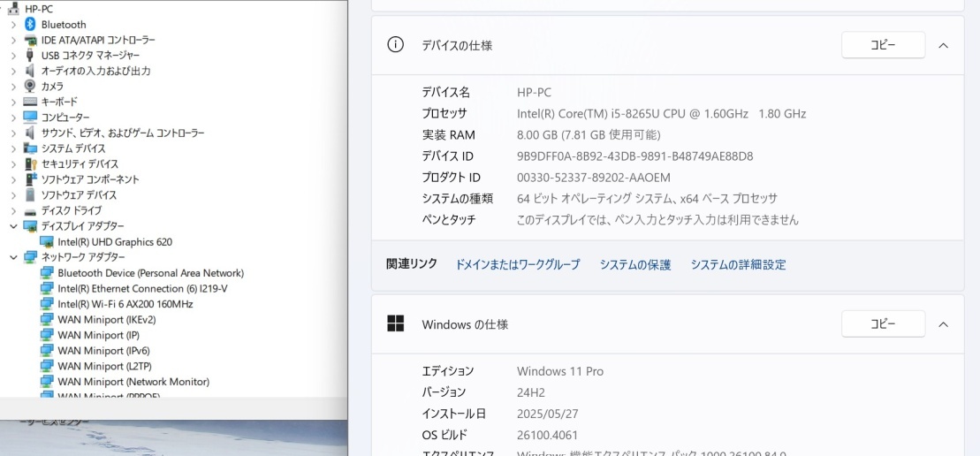The width and height of the screenshot is (980, 456).
Task: Expand the コンピューター node arrow
Action: point(13,118)
